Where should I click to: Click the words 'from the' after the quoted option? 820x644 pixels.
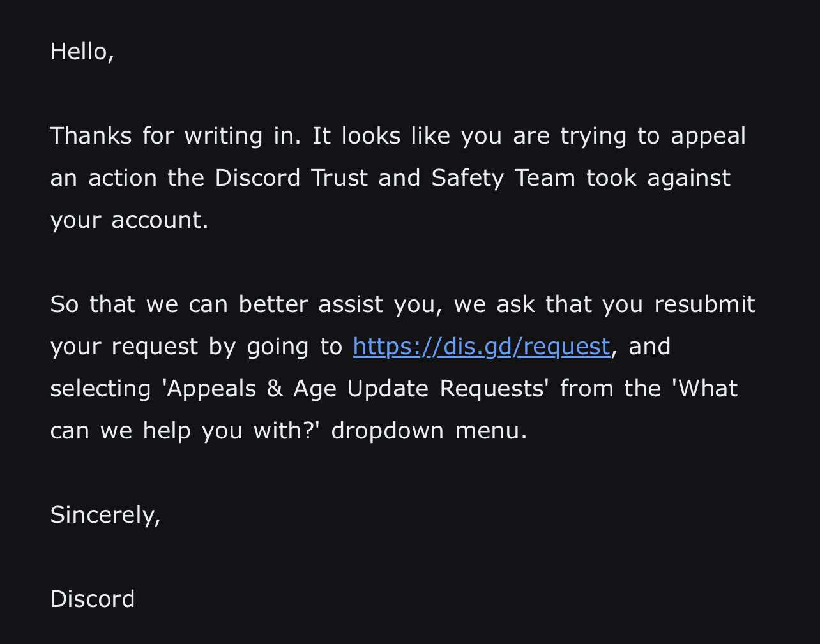pos(610,389)
